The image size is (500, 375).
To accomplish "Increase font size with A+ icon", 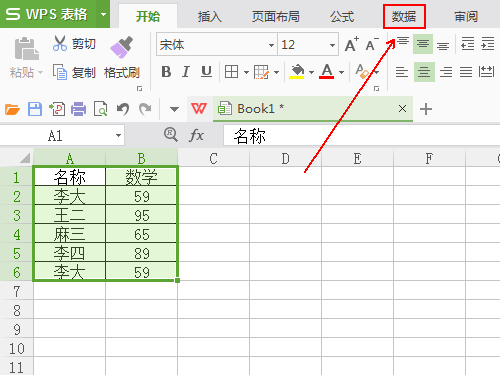I will point(351,44).
